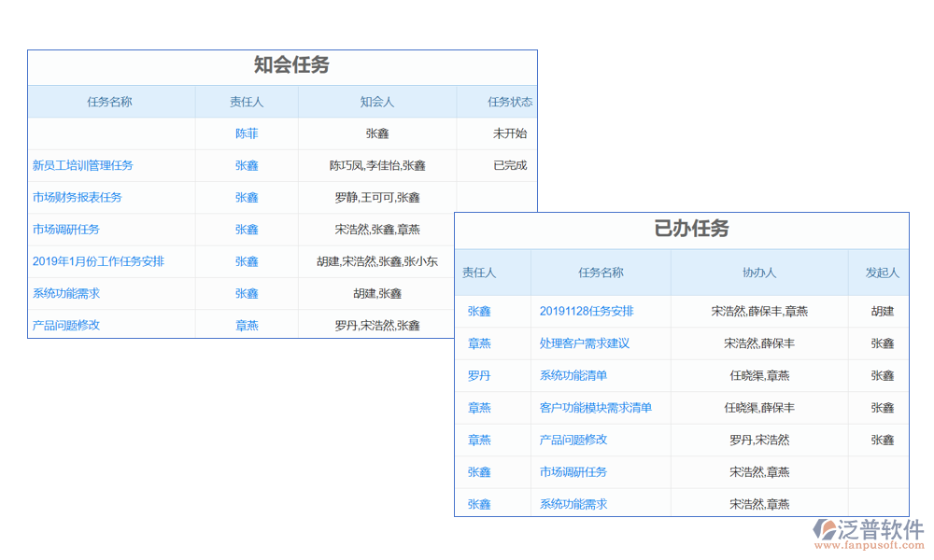Open the 20191128任务安排 task link
The image size is (934, 560).
point(586,311)
